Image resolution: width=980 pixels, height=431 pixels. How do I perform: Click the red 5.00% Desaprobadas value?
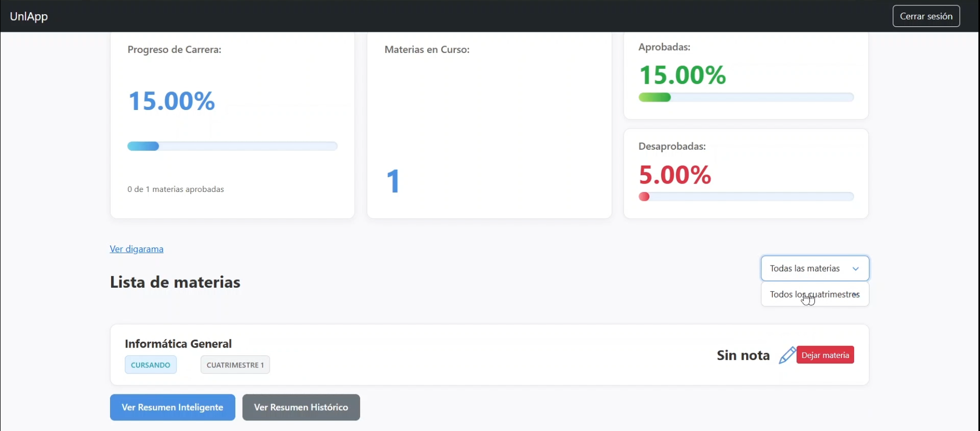click(x=675, y=175)
